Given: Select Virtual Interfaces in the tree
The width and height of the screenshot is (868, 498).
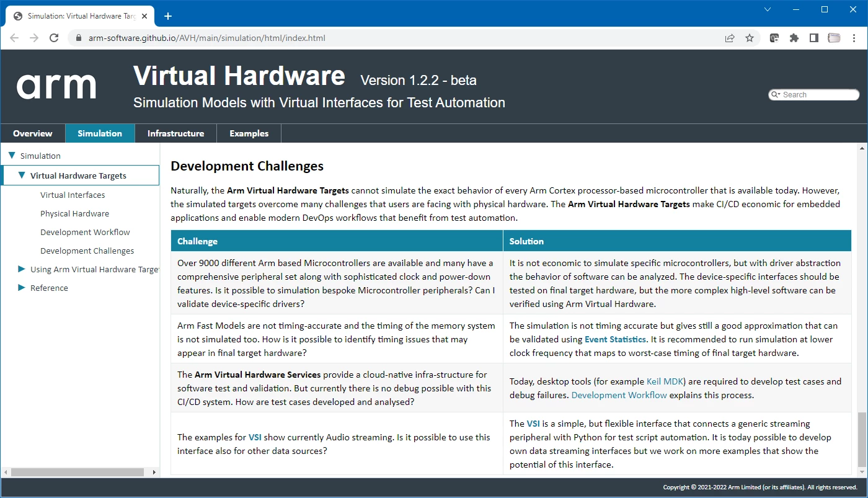Looking at the screenshot, I should coord(73,195).
